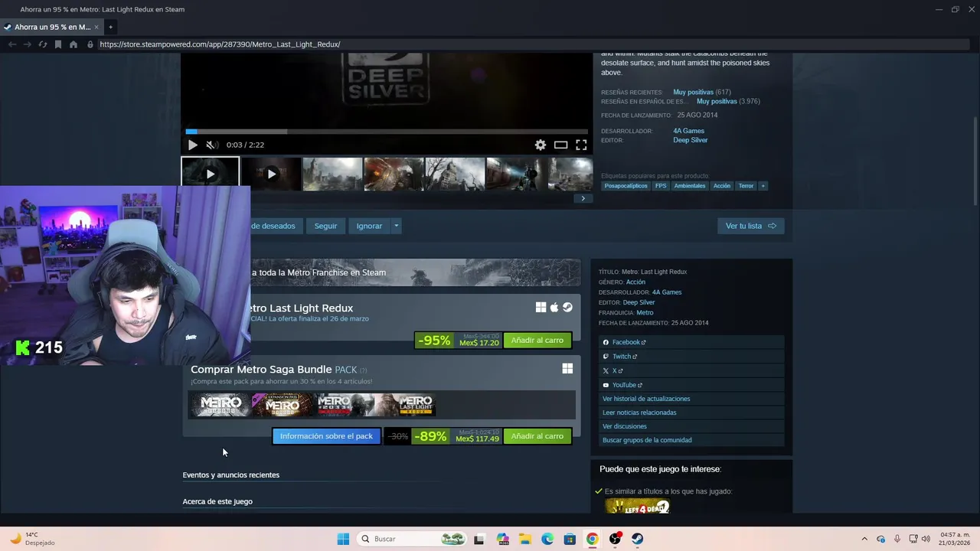Add Metro Saga Bundle to cart

(537, 436)
